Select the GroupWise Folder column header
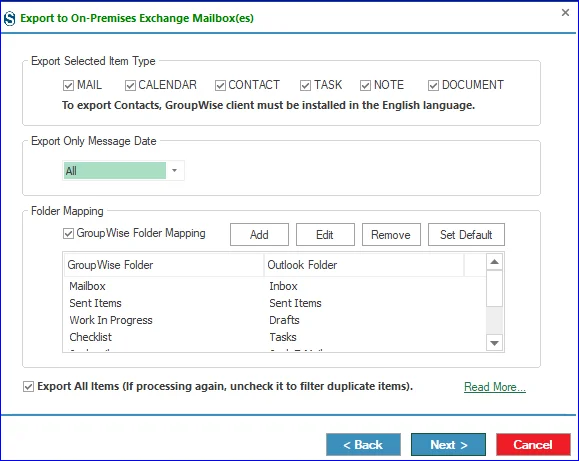The height and width of the screenshot is (461, 579). 164,265
